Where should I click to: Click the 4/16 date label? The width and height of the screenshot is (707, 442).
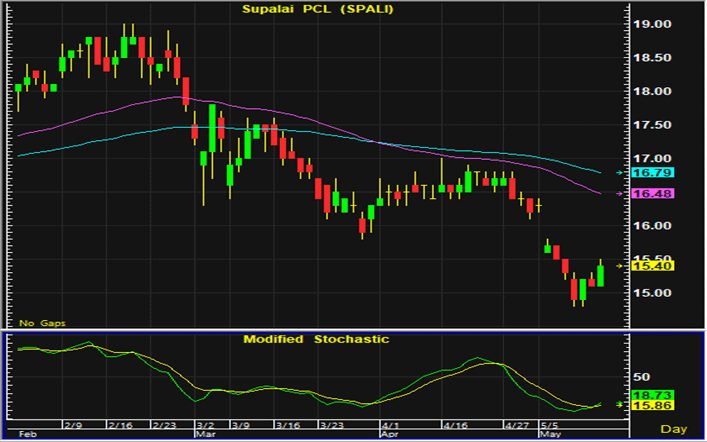[455, 425]
